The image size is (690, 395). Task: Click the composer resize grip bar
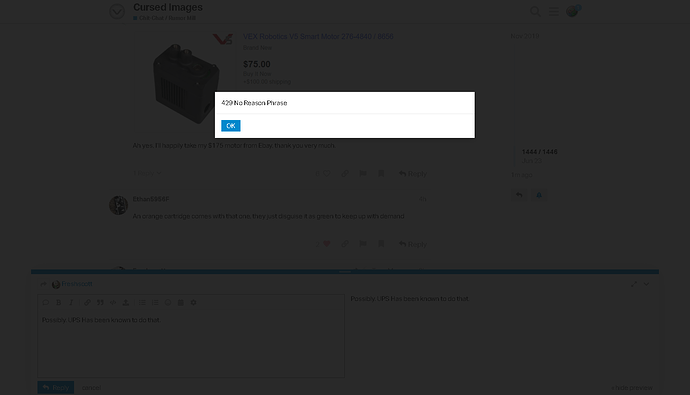(345, 272)
